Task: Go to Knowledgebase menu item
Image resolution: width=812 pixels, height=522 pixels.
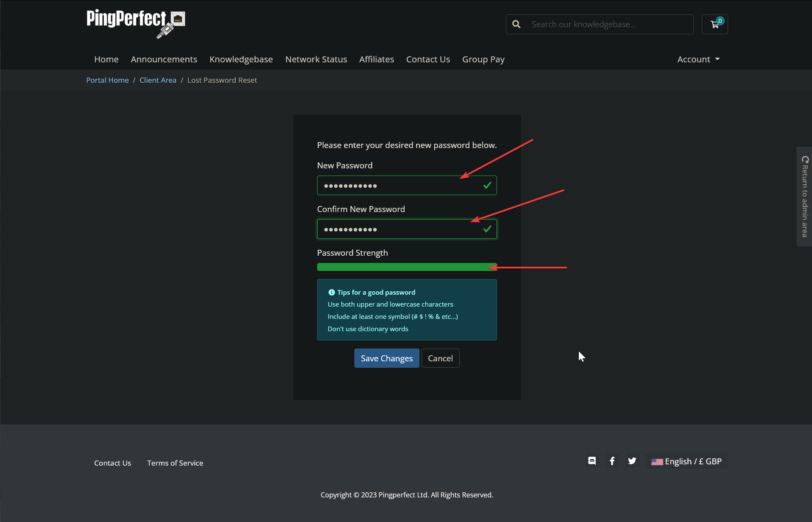Action: [x=241, y=59]
